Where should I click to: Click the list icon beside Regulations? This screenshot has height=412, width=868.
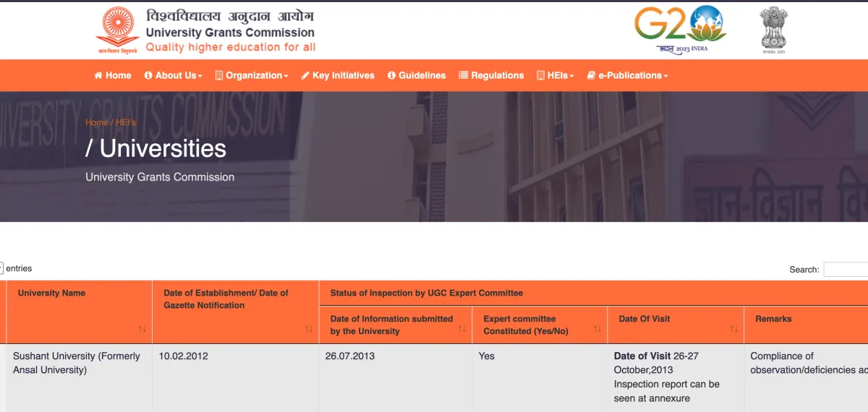(x=464, y=75)
